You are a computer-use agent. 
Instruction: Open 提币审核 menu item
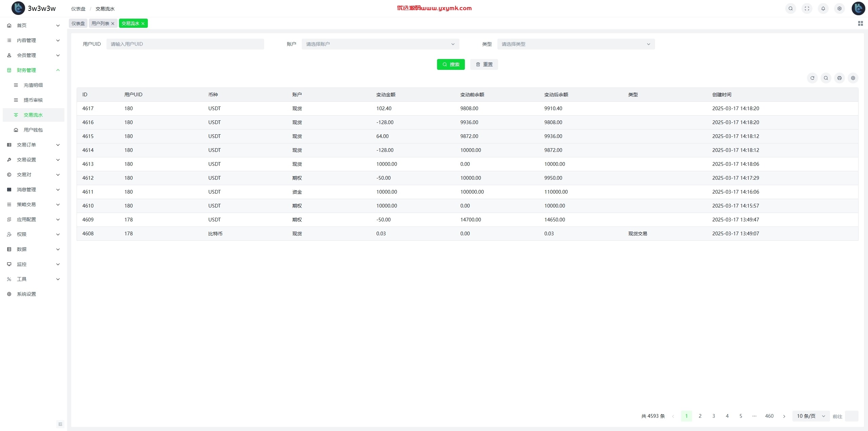coord(33,100)
